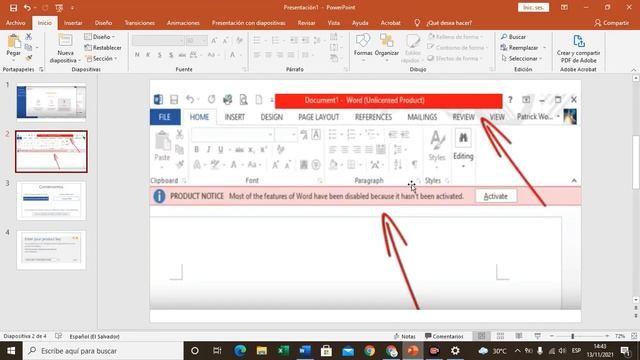Open the Portapapeles dialog launcher
Image resolution: width=640 pixels, height=360 pixels.
point(41,70)
